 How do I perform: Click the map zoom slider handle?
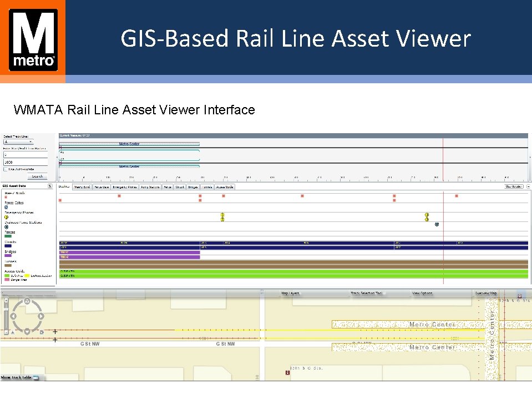pos(6,309)
